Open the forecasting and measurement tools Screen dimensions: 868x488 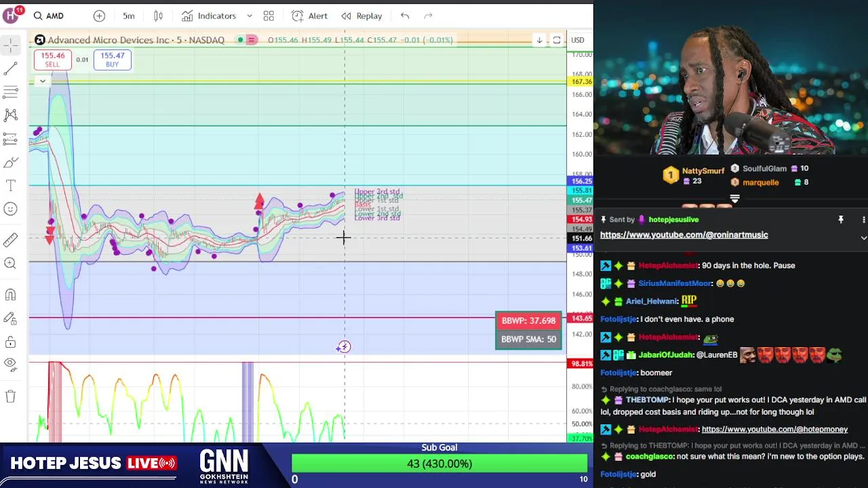10,138
